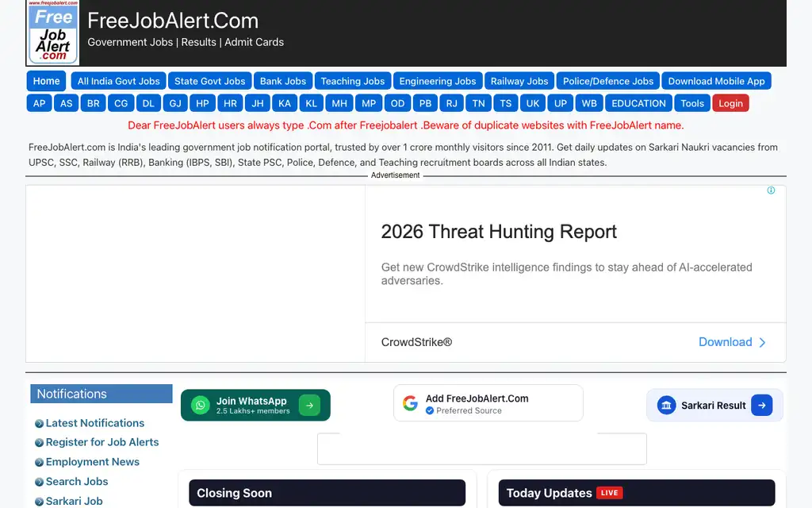Click the Sarkari Result label

pyautogui.click(x=713, y=406)
